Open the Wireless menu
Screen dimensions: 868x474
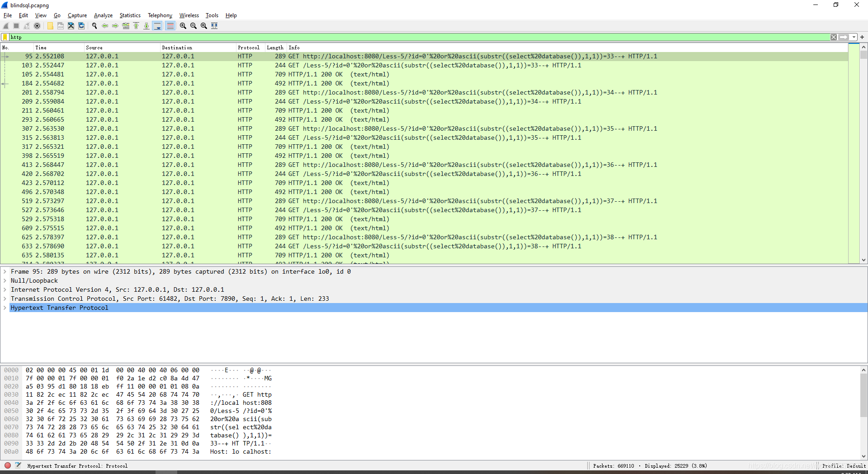click(189, 15)
